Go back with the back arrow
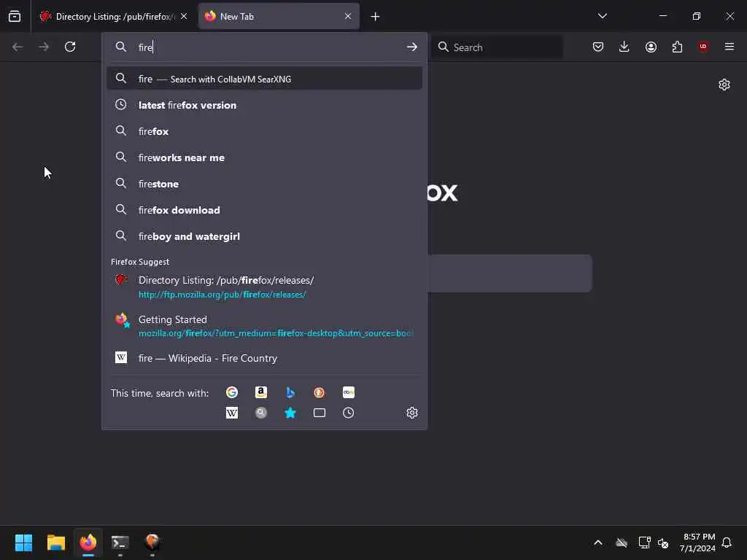Image resolution: width=747 pixels, height=560 pixels. 18,47
